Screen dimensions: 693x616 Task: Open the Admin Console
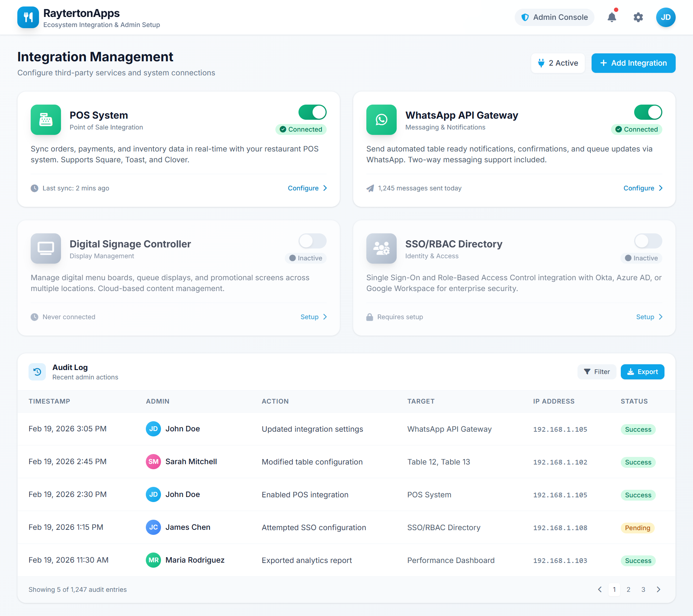554,17
